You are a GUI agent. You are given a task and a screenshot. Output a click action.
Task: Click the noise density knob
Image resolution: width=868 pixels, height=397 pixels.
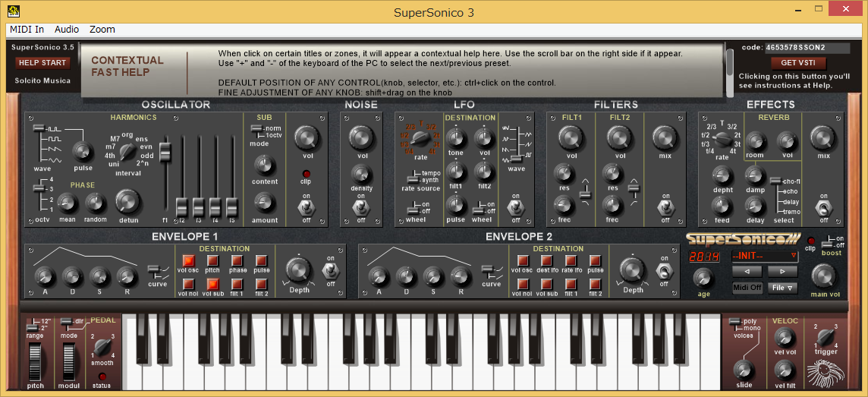click(361, 175)
